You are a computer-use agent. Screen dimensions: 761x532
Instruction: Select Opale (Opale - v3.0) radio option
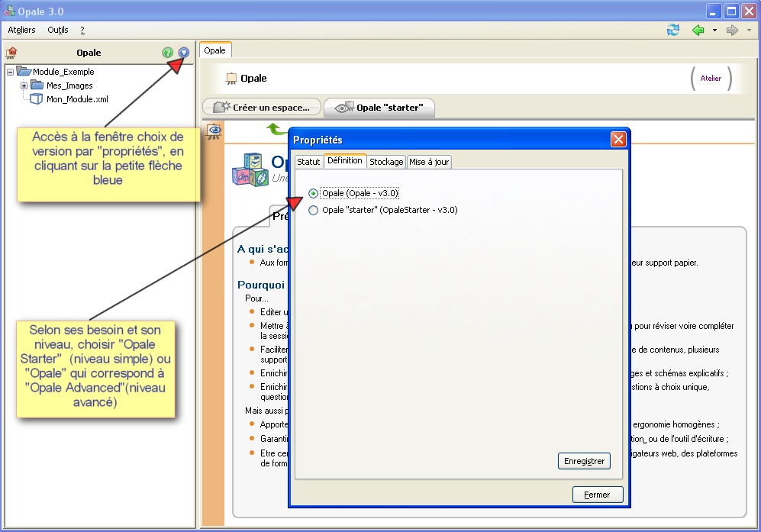(314, 194)
